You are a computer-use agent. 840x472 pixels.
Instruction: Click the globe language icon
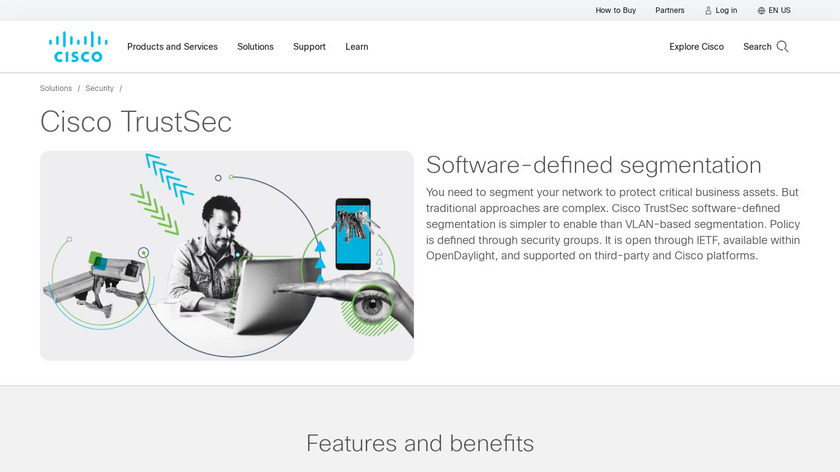click(x=761, y=11)
